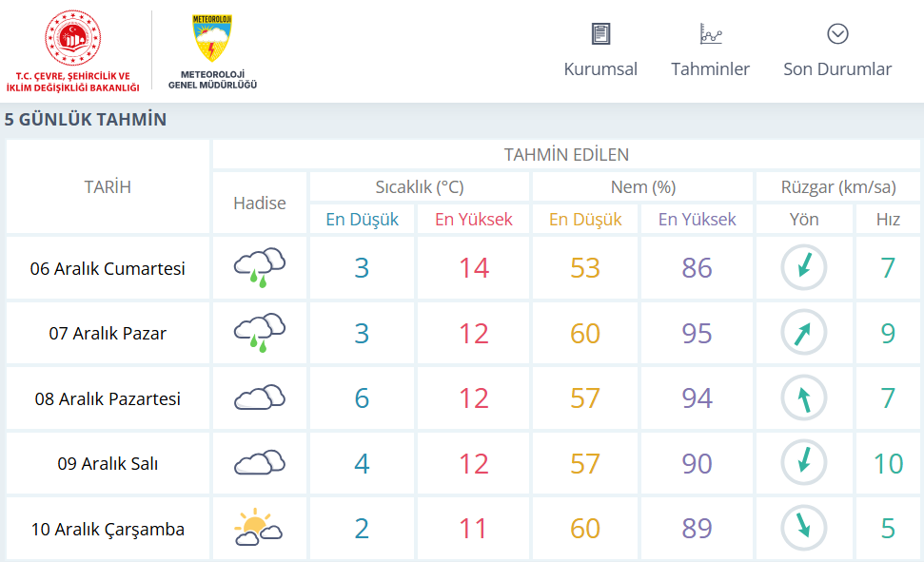Click the En Yüksek temperature column header
The height and width of the screenshot is (562, 924).
474,220
